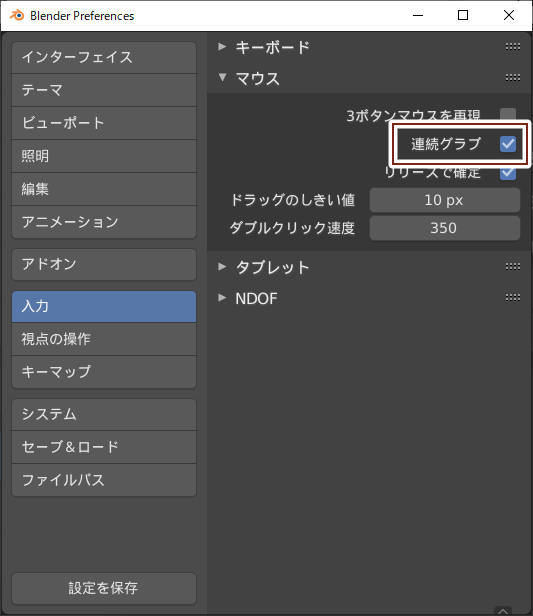Click the grip dots icon on the キーボード panel

(513, 47)
